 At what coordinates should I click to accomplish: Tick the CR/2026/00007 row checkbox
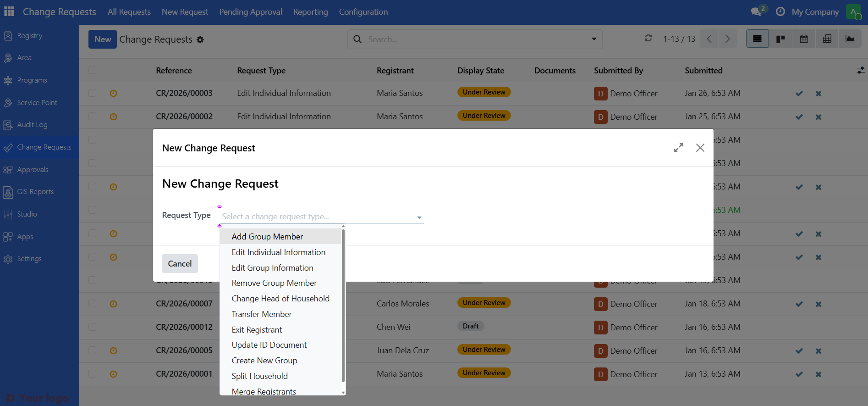click(x=93, y=304)
